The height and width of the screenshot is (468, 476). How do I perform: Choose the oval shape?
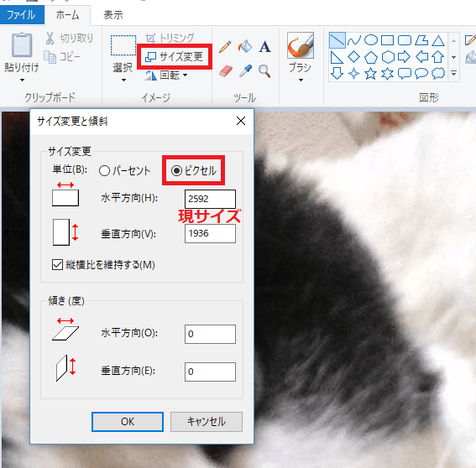[x=370, y=40]
